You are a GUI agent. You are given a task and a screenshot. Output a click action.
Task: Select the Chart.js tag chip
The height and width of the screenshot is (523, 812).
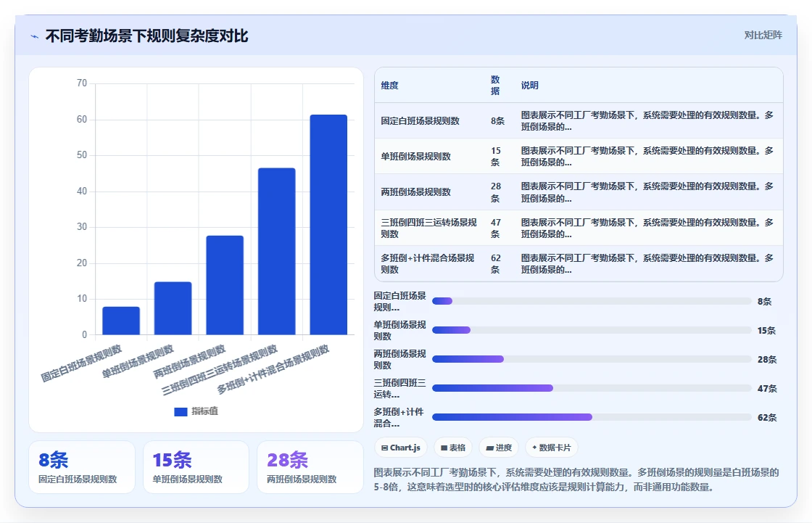click(x=401, y=448)
